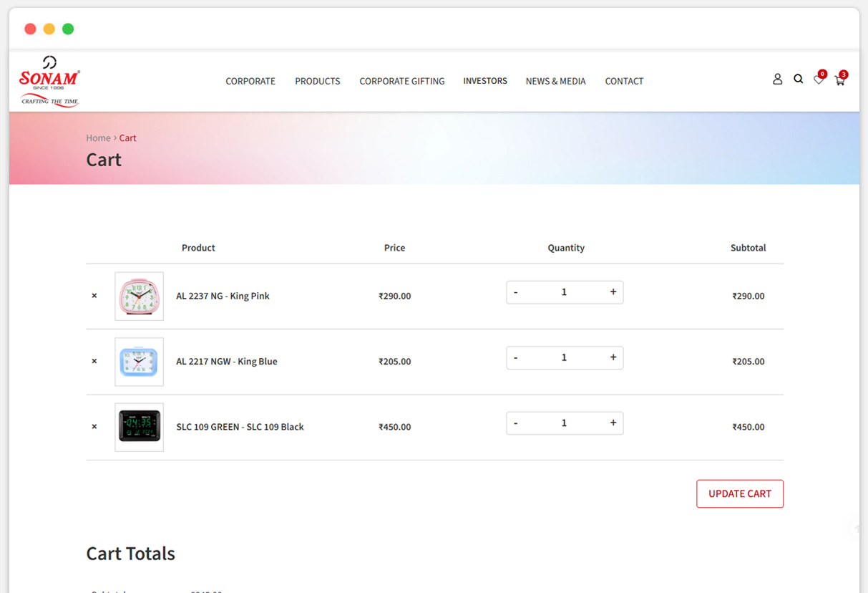Decrease quantity of SLC 109 Black clock
The image size is (868, 593).
[515, 423]
